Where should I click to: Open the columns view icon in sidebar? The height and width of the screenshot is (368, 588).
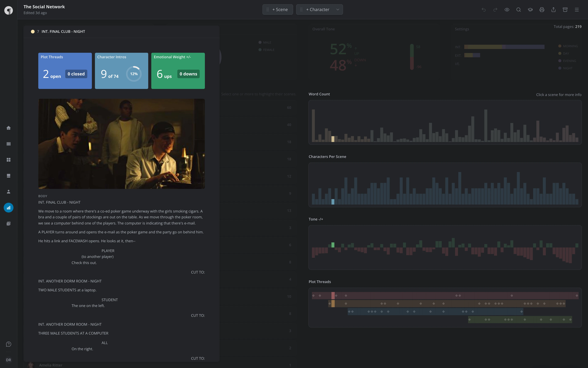coord(9,144)
